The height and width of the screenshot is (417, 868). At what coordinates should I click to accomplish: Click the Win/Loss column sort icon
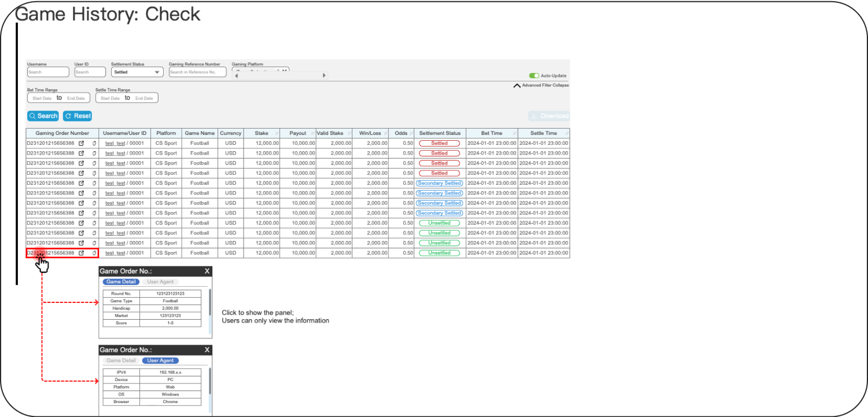point(385,134)
